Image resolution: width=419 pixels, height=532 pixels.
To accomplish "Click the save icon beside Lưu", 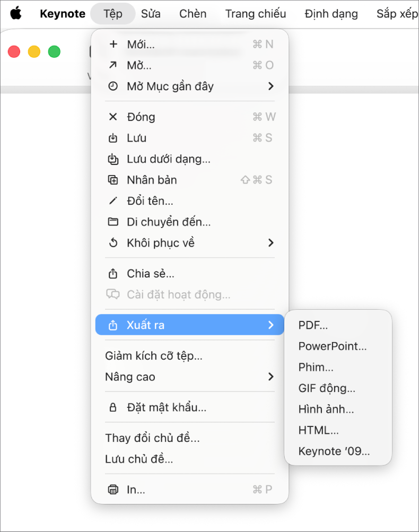I will click(113, 138).
